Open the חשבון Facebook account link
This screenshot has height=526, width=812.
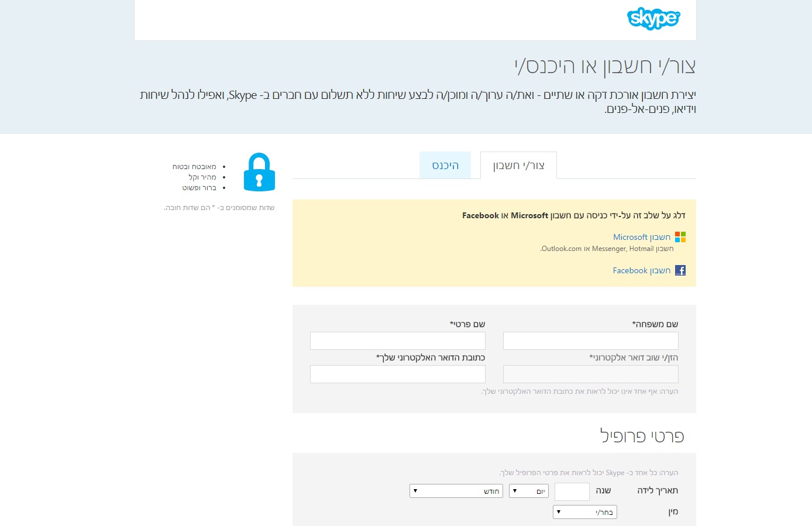click(x=641, y=270)
